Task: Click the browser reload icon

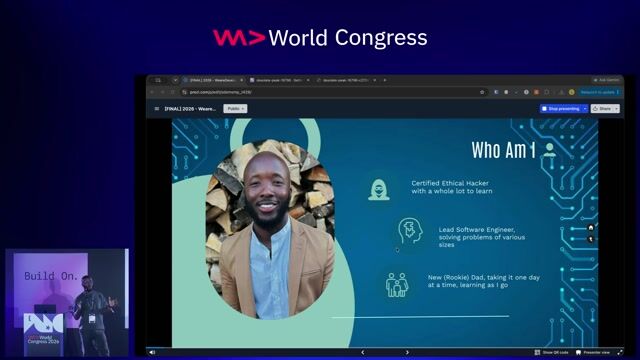Action: click(x=173, y=92)
